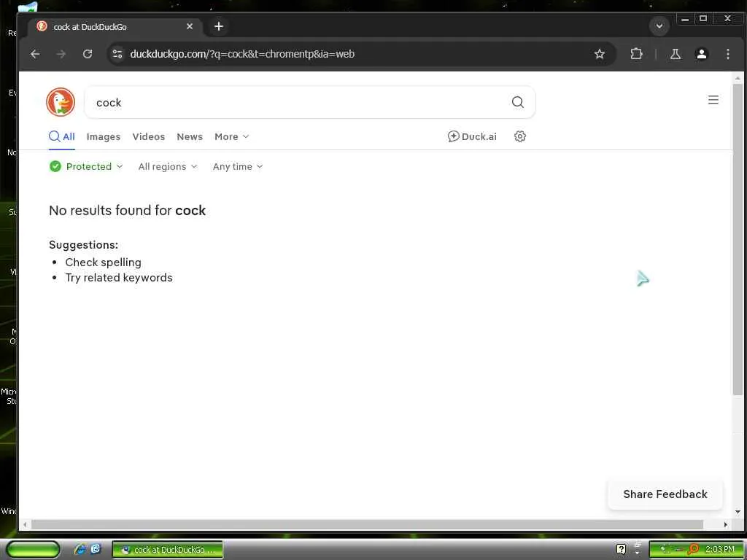
Task: Click the horizontal scroll right arrow
Action: (x=726, y=525)
